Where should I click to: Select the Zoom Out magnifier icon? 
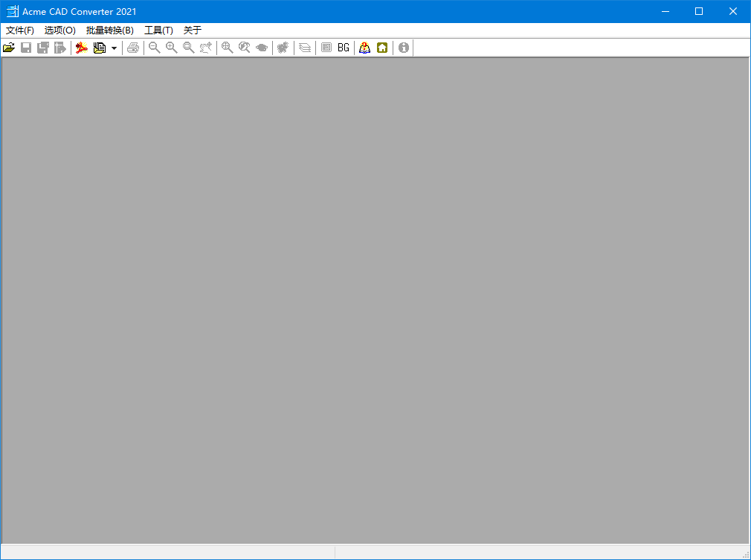(x=154, y=48)
